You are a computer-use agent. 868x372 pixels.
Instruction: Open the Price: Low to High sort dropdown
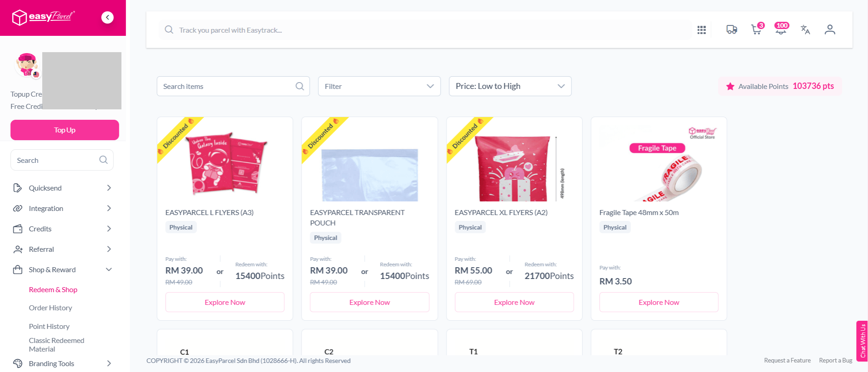(x=510, y=86)
